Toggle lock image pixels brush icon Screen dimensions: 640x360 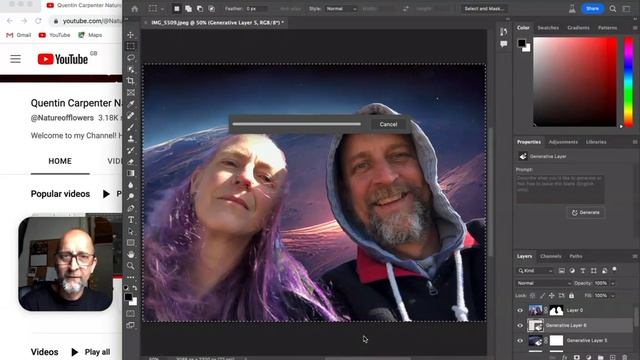(542, 296)
